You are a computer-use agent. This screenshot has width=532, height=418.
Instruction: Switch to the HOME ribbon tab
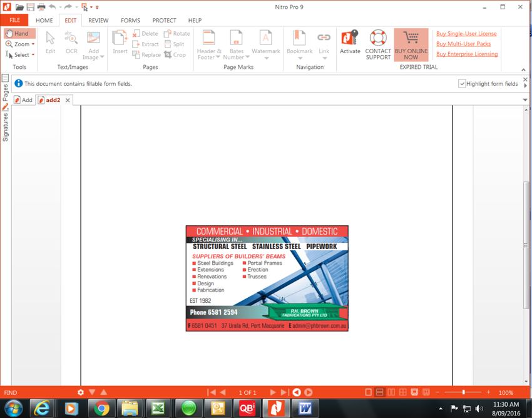click(x=44, y=21)
